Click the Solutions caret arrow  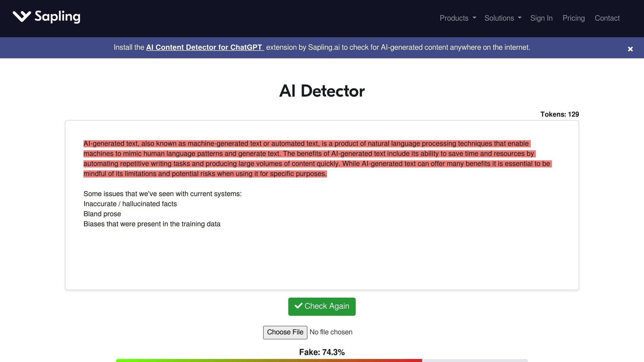click(x=520, y=18)
